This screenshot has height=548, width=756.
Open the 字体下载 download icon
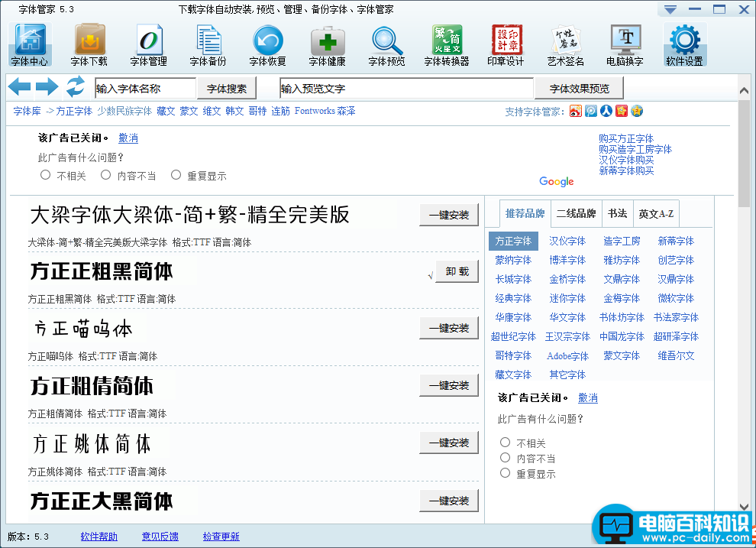(x=89, y=45)
